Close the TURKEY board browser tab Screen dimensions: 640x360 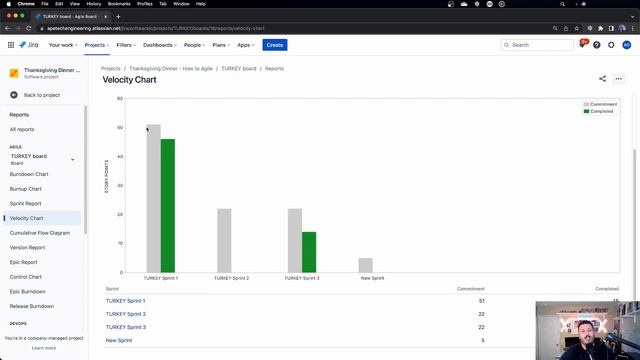(105, 16)
